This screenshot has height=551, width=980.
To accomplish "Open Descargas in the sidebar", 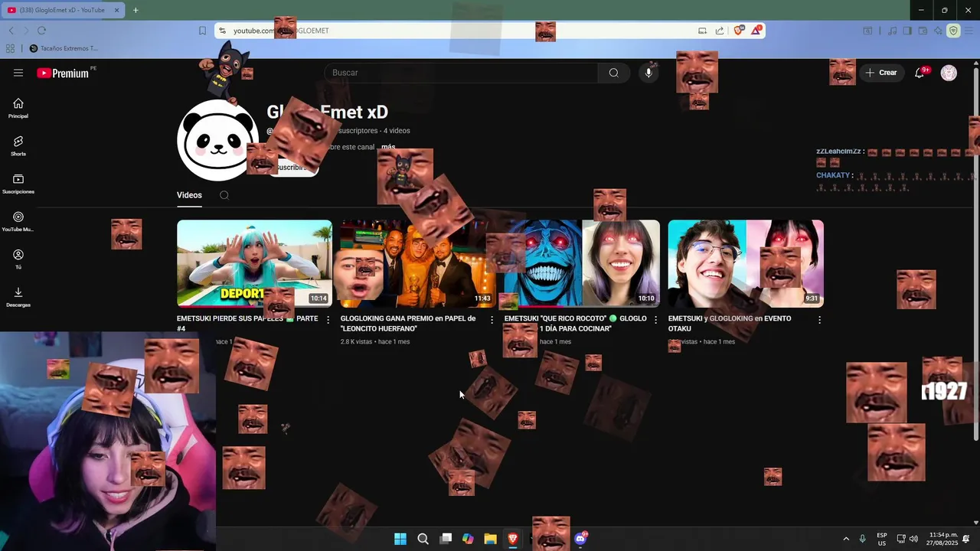I will [18, 296].
